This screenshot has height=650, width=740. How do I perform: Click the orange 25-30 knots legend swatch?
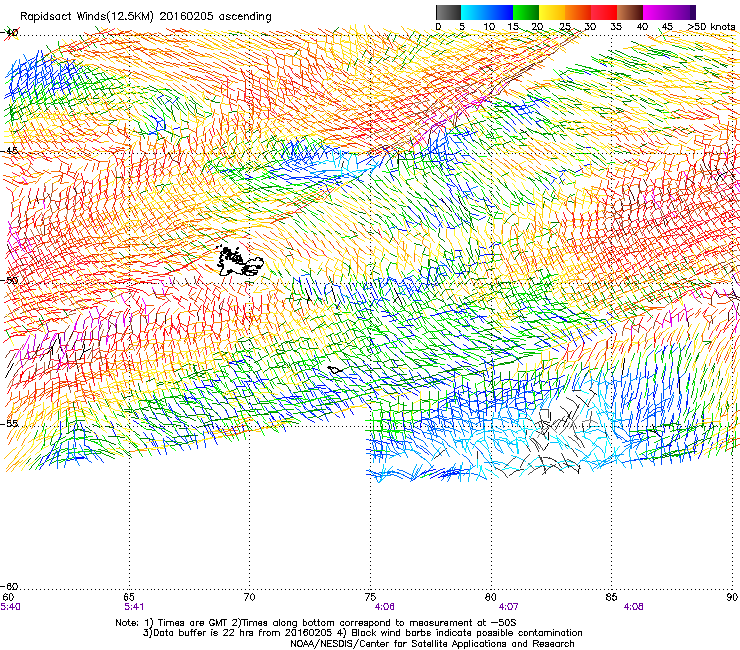click(x=578, y=12)
